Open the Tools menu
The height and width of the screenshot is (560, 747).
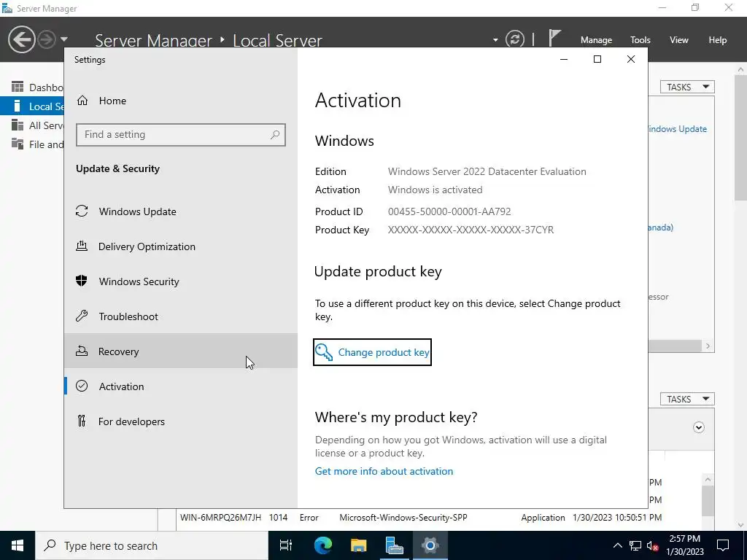pos(640,40)
